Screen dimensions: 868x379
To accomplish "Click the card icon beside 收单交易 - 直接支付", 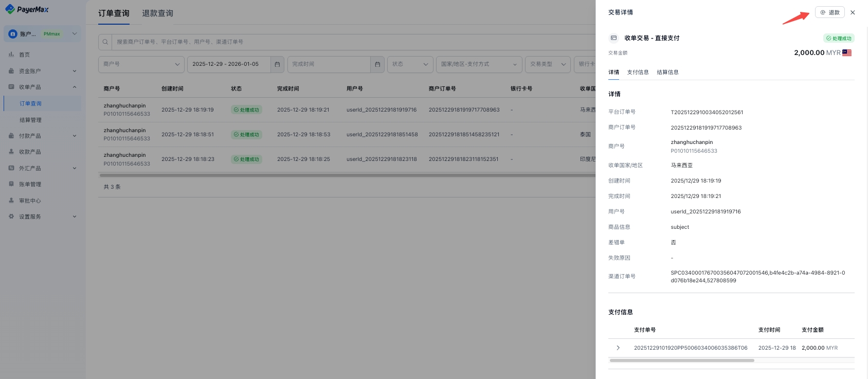I will click(613, 38).
